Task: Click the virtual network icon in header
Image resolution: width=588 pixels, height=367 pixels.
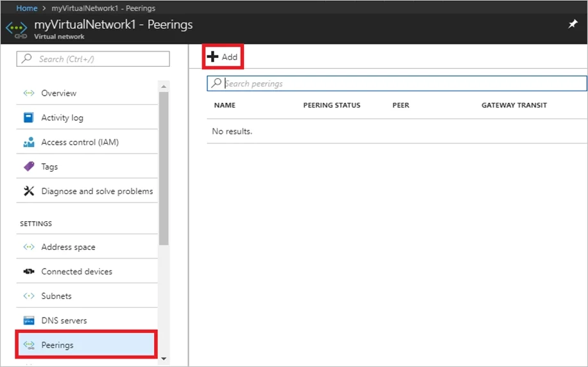Action: click(x=17, y=30)
